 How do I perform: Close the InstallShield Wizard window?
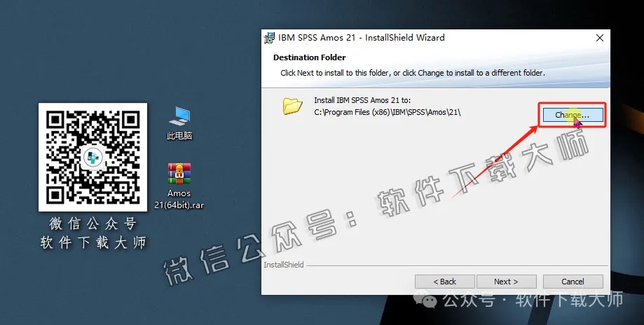599,38
